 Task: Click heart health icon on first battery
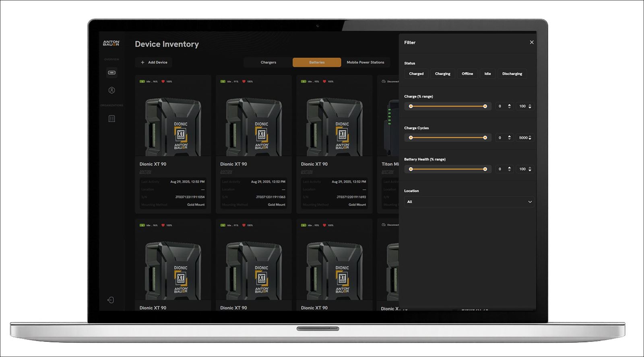coord(163,82)
